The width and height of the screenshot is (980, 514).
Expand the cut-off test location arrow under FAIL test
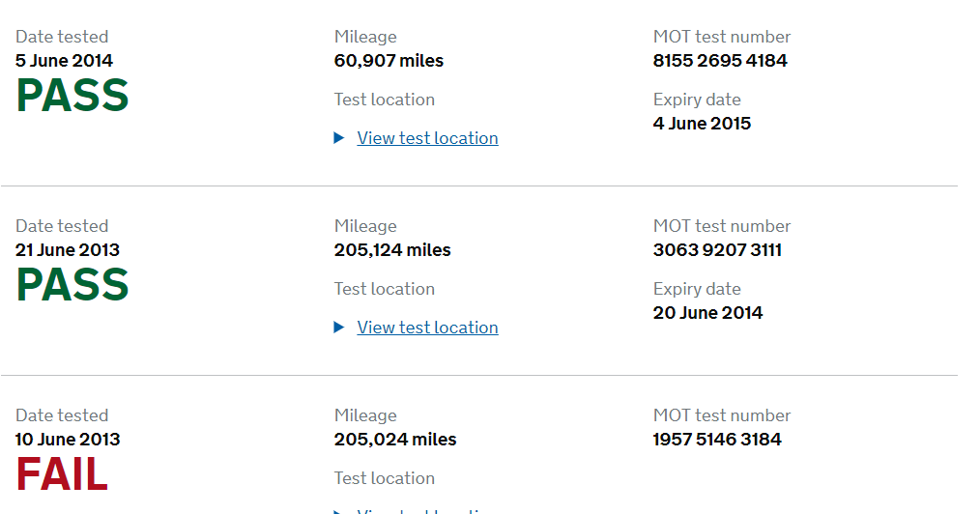pos(339,511)
